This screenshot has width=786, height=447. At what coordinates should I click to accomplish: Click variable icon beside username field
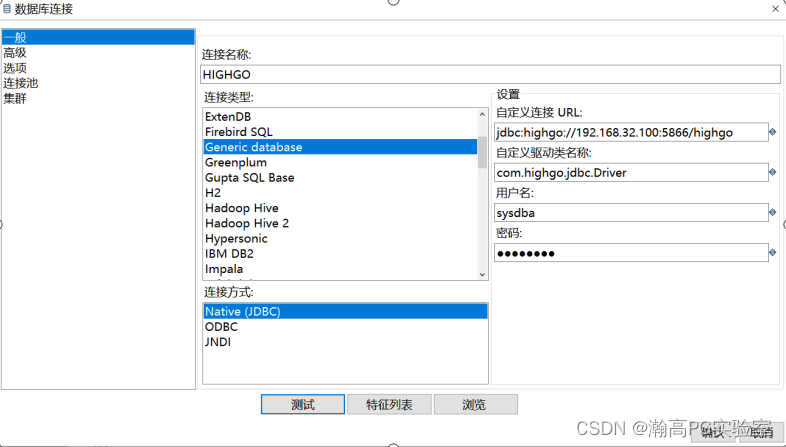[x=772, y=212]
